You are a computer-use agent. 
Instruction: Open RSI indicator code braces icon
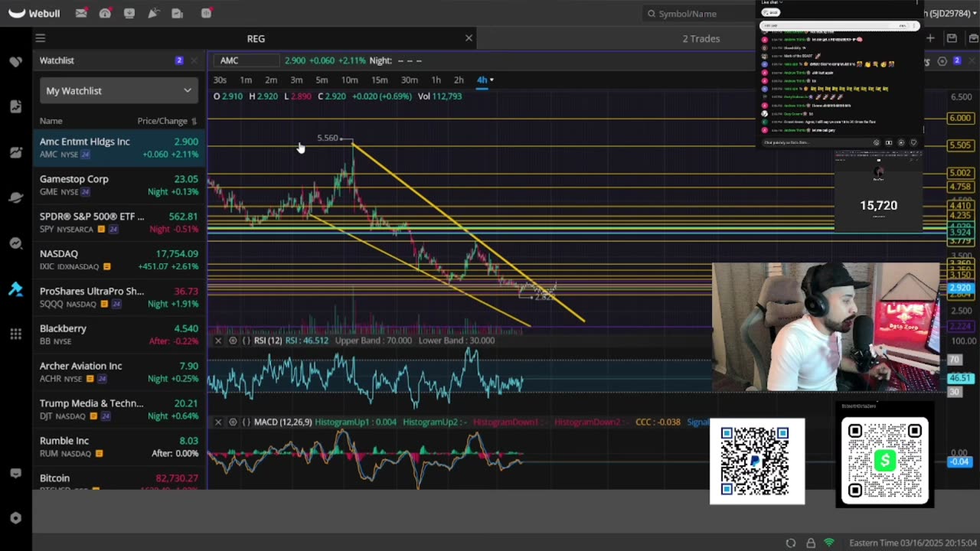pos(247,341)
